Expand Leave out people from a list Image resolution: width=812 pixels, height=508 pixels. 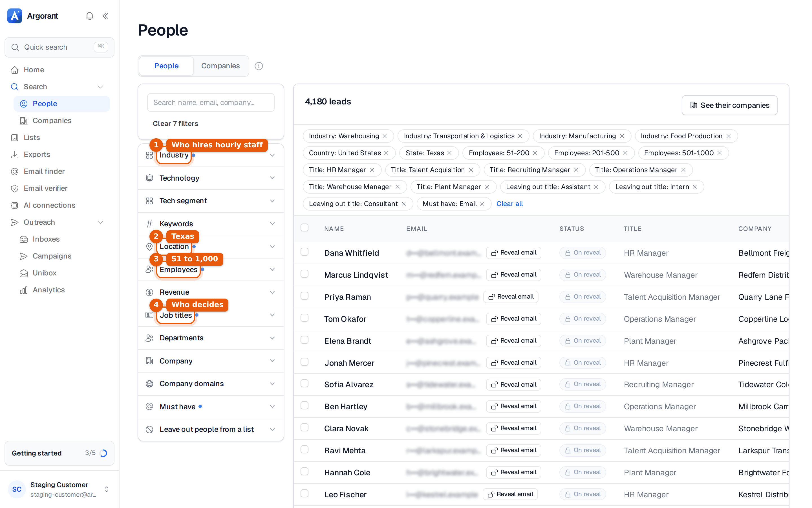pos(211,429)
